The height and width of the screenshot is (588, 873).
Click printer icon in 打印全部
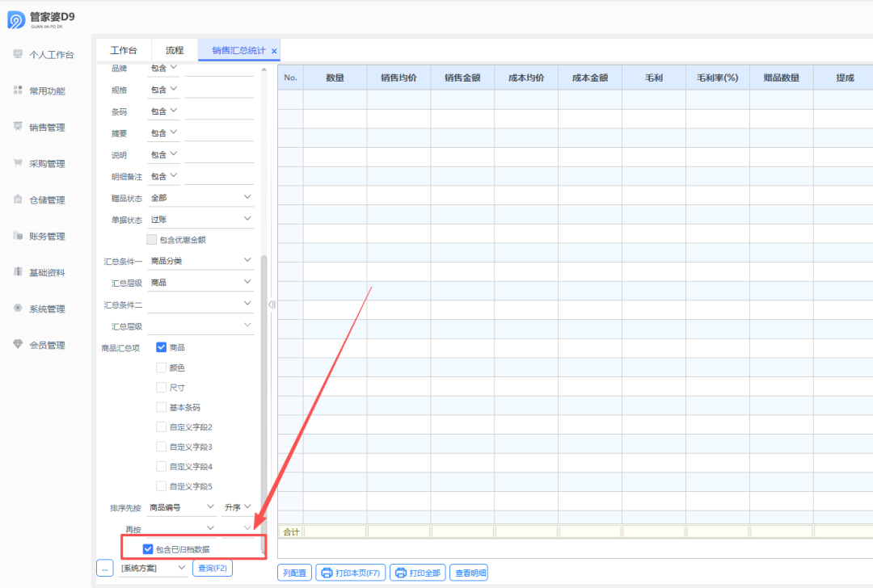click(400, 573)
